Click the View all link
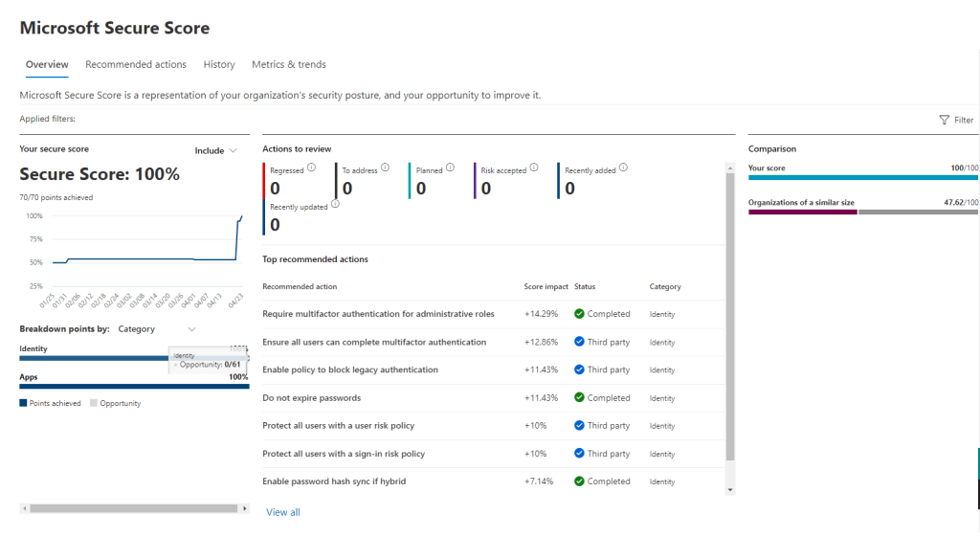 tap(283, 512)
